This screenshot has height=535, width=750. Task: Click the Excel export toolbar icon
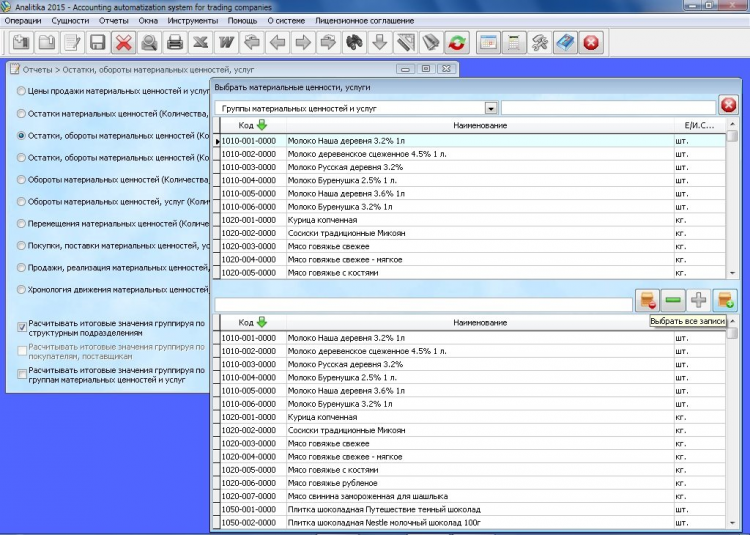200,42
